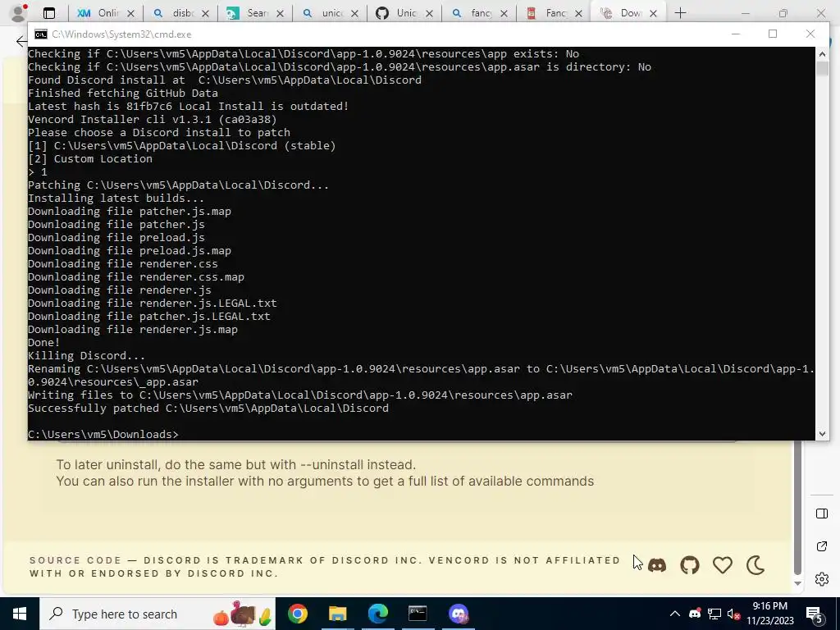Close the 'Fanc' tab
Viewport: 840px width, 630px height.
[x=578, y=13]
